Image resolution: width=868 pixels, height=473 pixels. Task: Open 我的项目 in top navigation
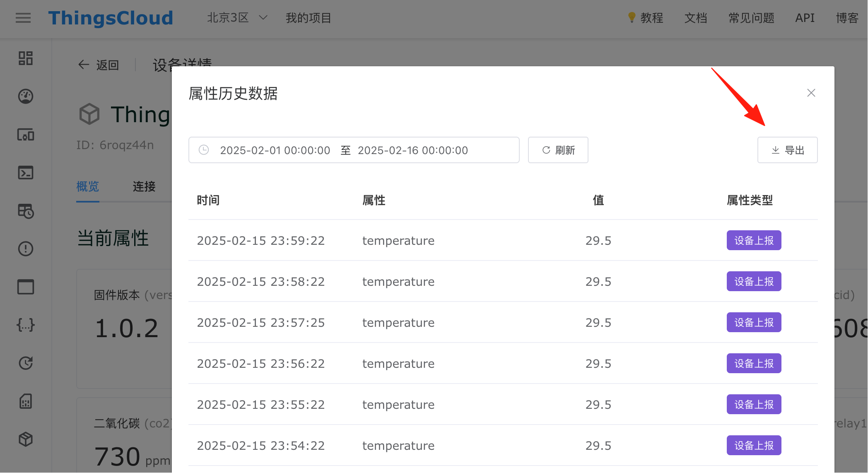point(309,18)
